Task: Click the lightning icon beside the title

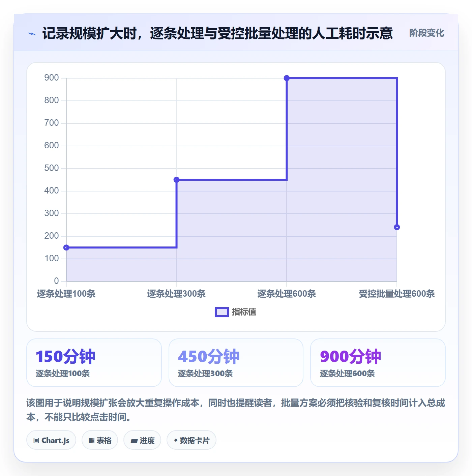Action: [x=32, y=34]
